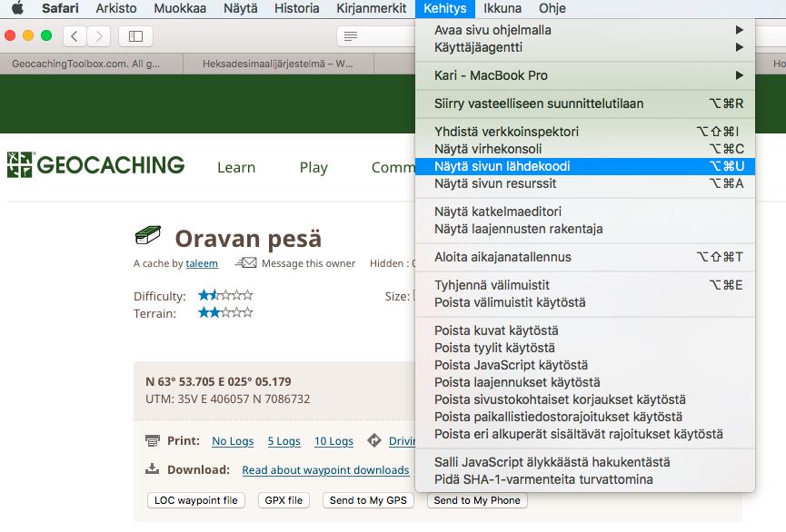
Task: Toggle Poista eri alkuperät sisältävät rajoitukset
Action: click(x=585, y=434)
